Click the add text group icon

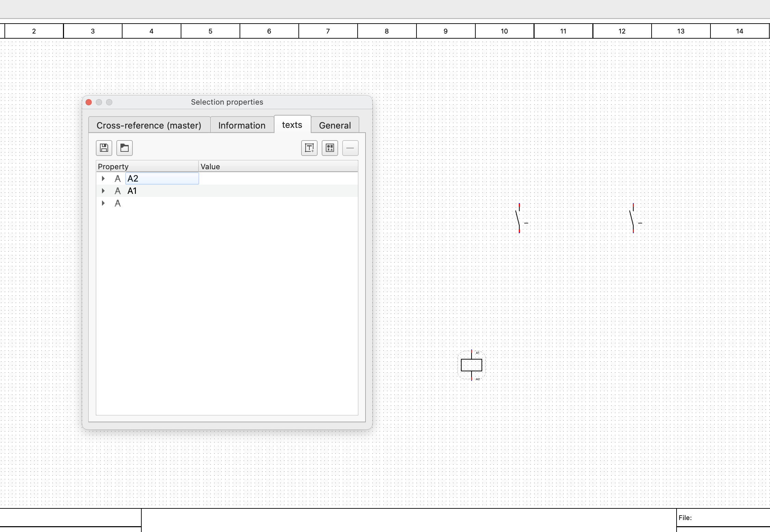click(x=330, y=148)
